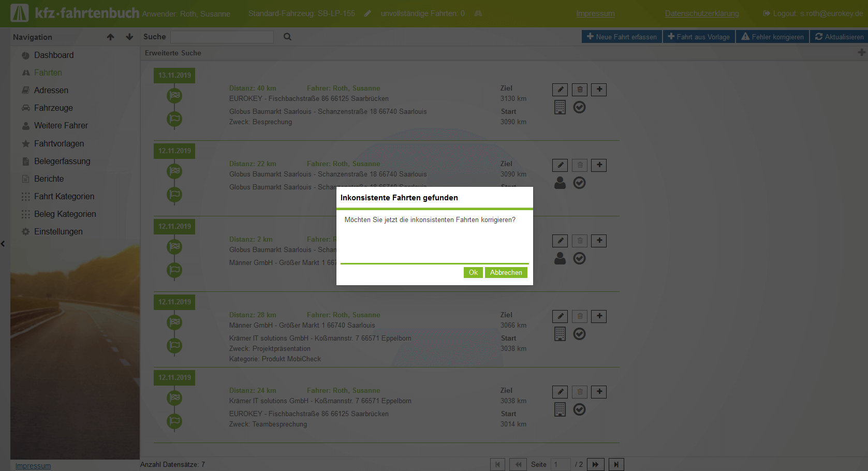
Task: Click plus icon on the 13.11.2019 trip
Action: 599,90
